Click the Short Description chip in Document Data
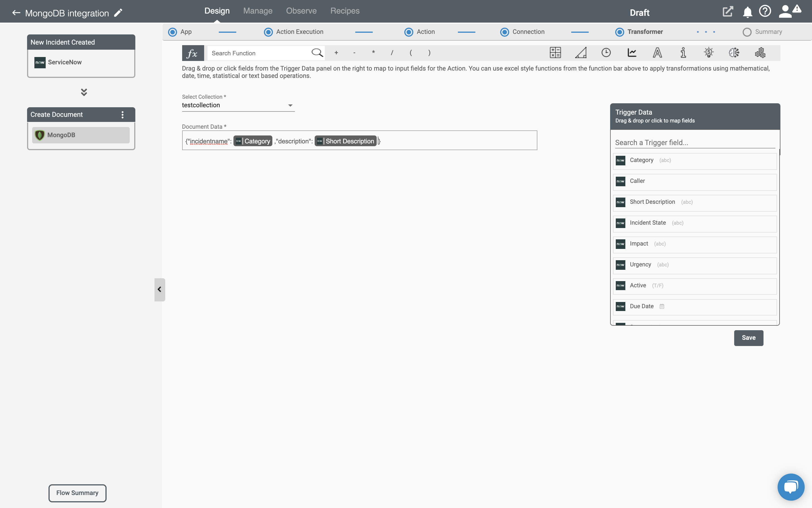This screenshot has height=508, width=812. (345, 141)
